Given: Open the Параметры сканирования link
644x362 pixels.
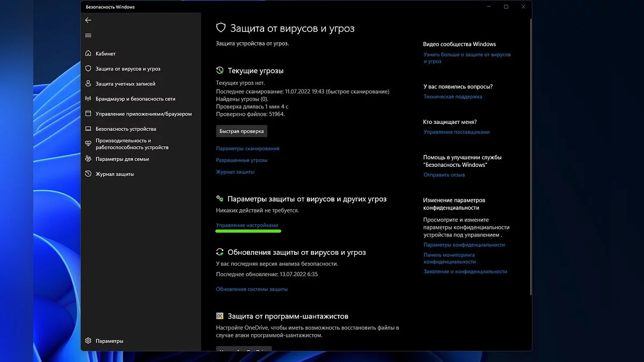Looking at the screenshot, I should coord(247,149).
